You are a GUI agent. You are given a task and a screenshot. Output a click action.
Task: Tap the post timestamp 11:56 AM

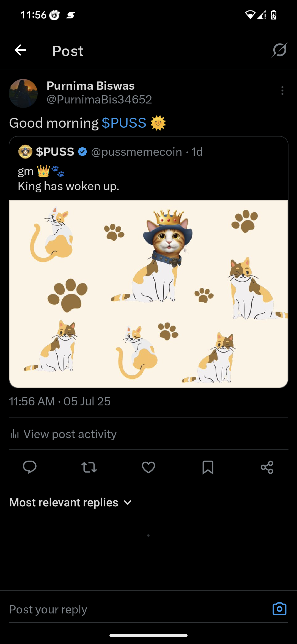click(32, 402)
